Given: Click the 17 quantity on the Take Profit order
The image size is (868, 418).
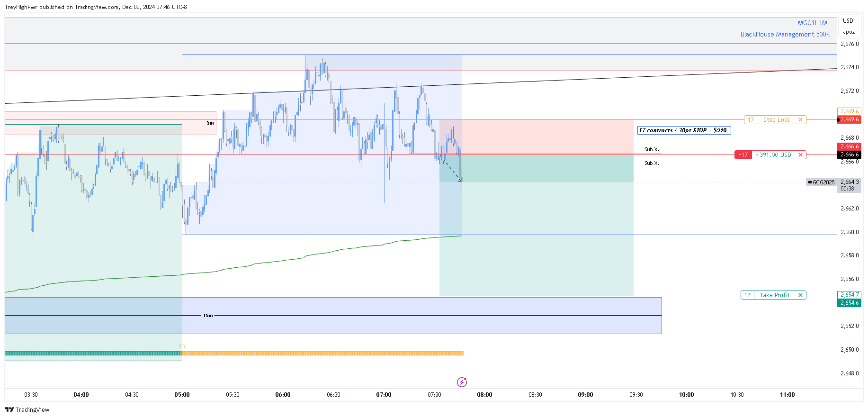Looking at the screenshot, I should (747, 295).
